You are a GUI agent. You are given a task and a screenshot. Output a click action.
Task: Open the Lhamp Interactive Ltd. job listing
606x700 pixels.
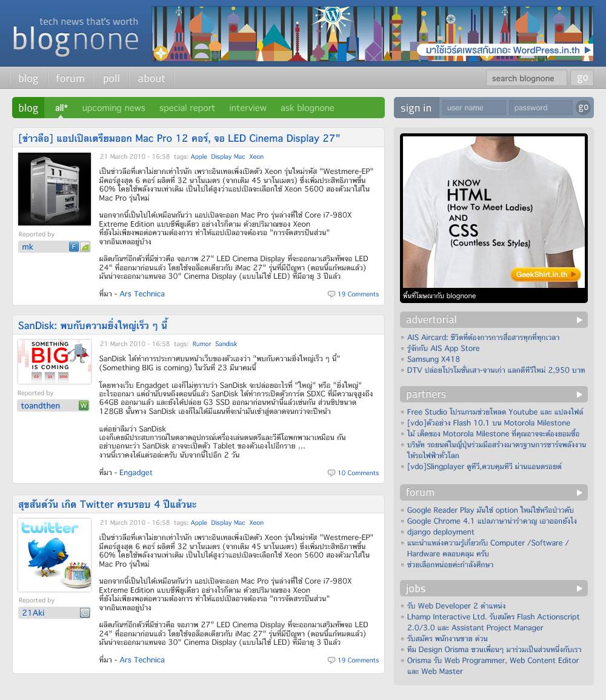tap(493, 622)
